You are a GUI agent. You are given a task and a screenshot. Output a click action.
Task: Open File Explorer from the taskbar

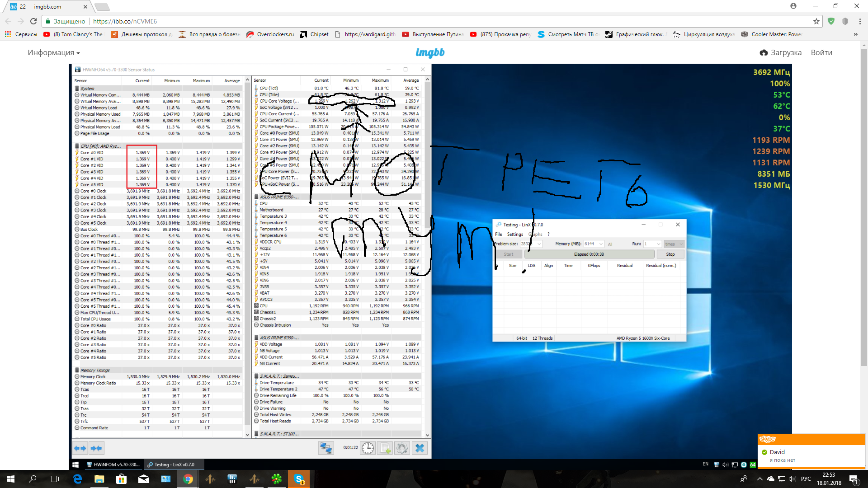coord(99,479)
